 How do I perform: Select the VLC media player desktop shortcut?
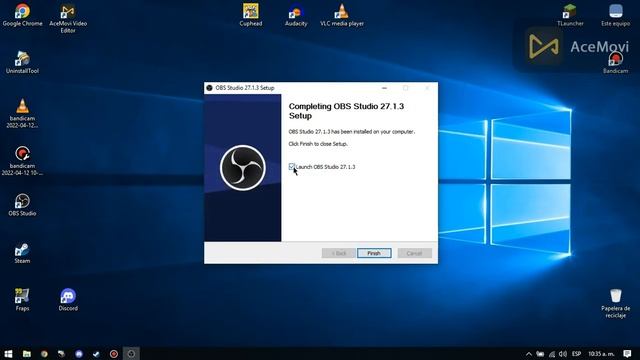tap(342, 16)
